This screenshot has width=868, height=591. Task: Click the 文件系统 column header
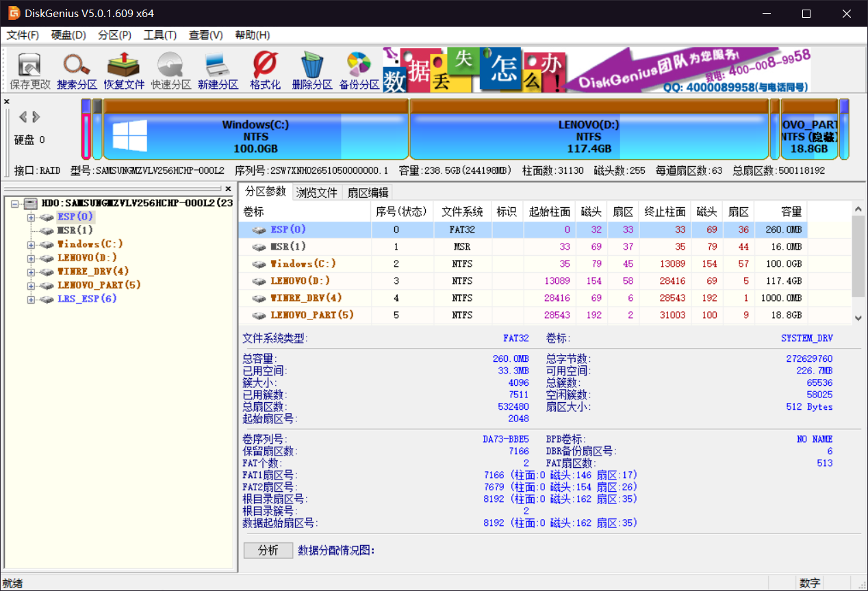[x=462, y=211]
